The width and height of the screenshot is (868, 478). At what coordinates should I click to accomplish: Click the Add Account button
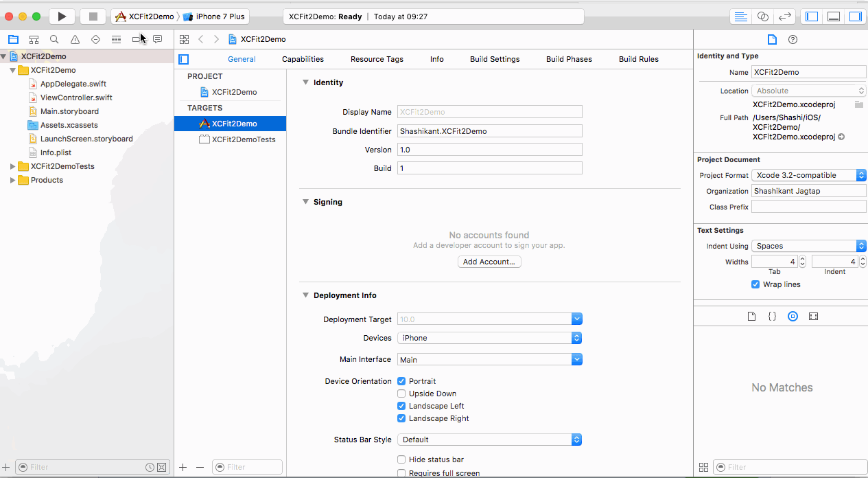(489, 262)
